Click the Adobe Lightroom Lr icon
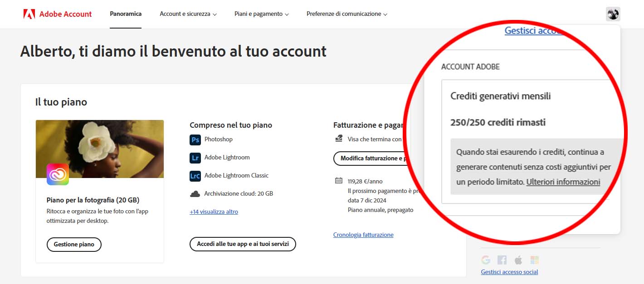Screen dimensions: 644x284 pos(195,158)
